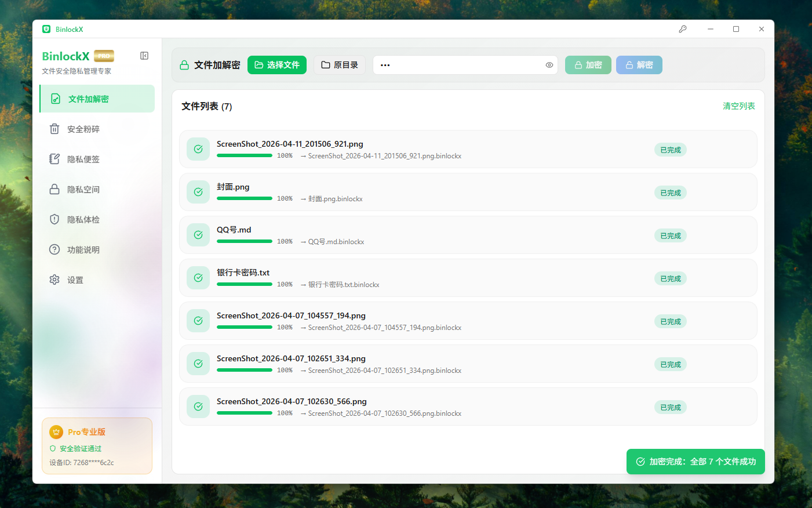The height and width of the screenshot is (508, 812).
Task: Open 安全粉碎 sidebar item
Action: [97, 129]
